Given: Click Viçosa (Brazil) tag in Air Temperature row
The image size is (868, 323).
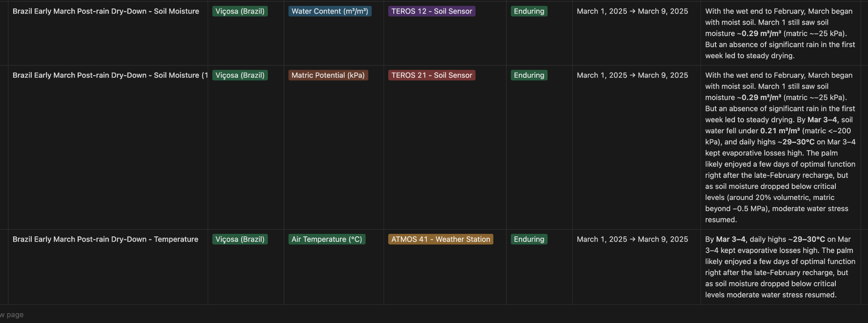Looking at the screenshot, I should pyautogui.click(x=240, y=239).
